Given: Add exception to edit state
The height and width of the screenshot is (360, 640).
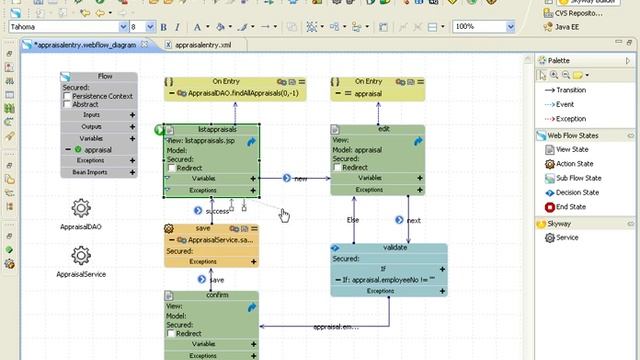Looking at the screenshot, I should click(x=420, y=190).
